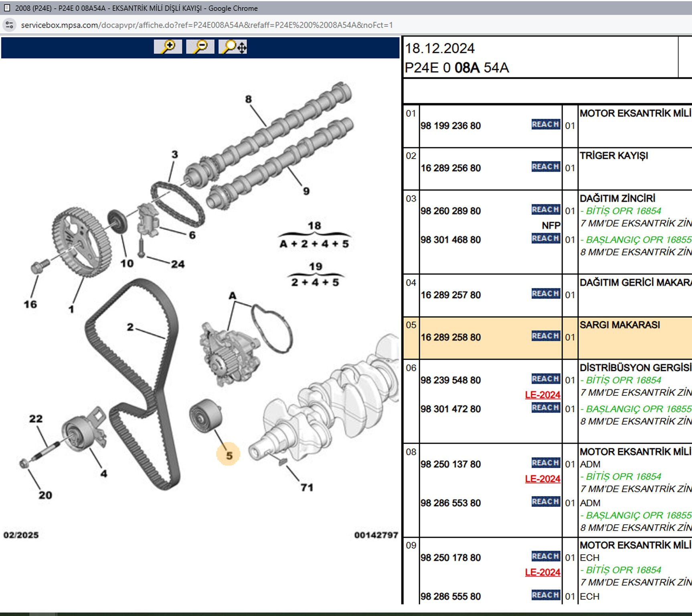Click part number 98 260 289 80
The width and height of the screenshot is (692, 616).
coord(450,211)
